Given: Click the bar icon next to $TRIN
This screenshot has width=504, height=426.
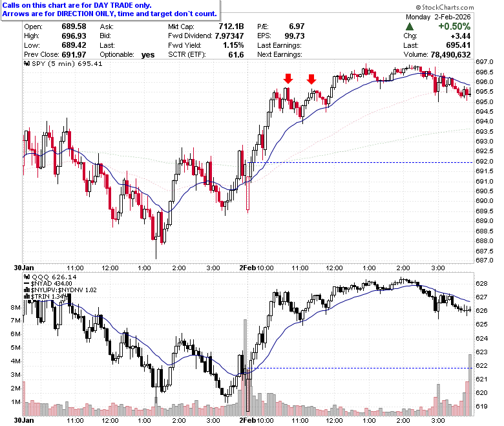Looking at the screenshot, I should pyautogui.click(x=27, y=296).
